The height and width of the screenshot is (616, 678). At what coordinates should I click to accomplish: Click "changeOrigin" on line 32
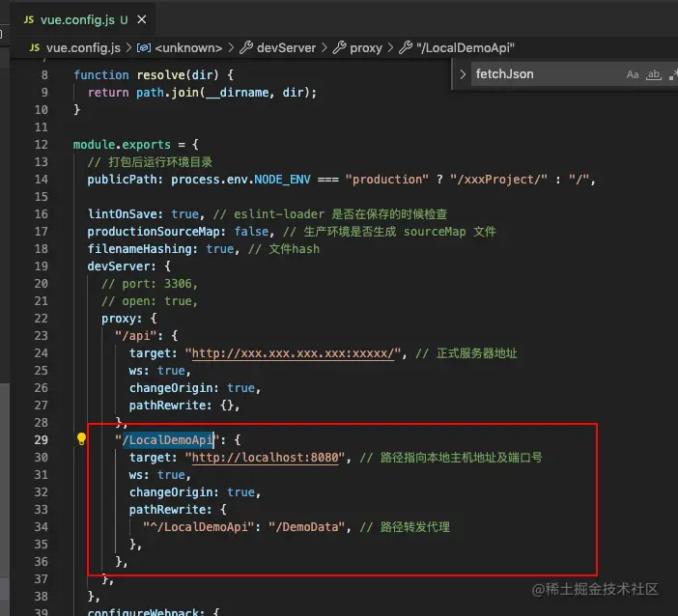click(x=171, y=492)
